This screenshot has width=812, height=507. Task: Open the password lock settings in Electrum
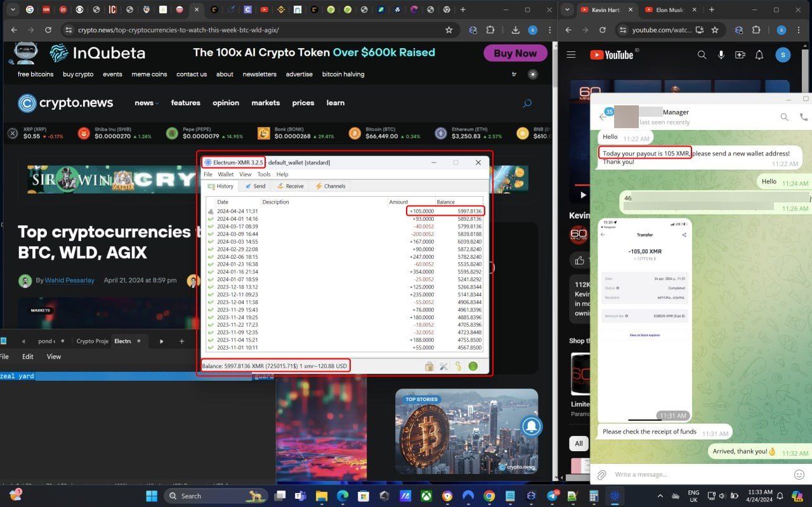point(429,366)
